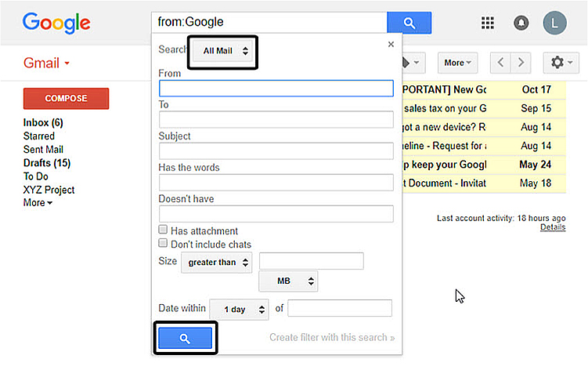Viewport: 588px width, 370px height.
Task: Open the Details account activity link
Action: (553, 227)
